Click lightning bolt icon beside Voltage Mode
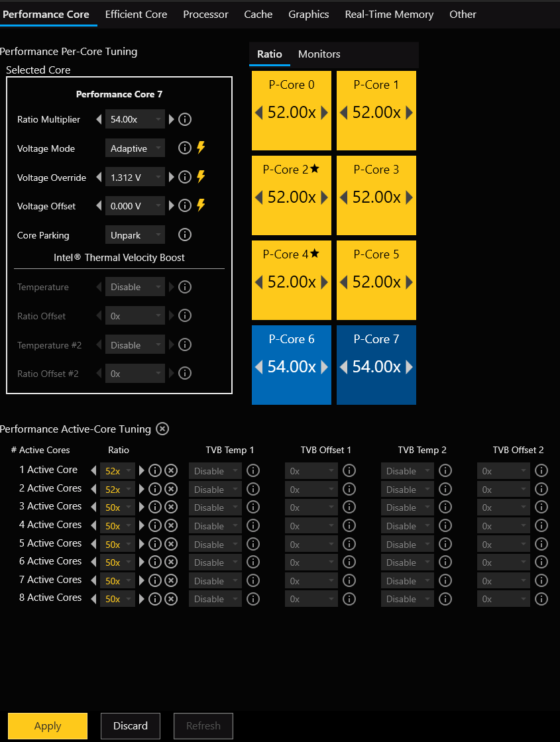560x742 pixels. click(x=201, y=148)
